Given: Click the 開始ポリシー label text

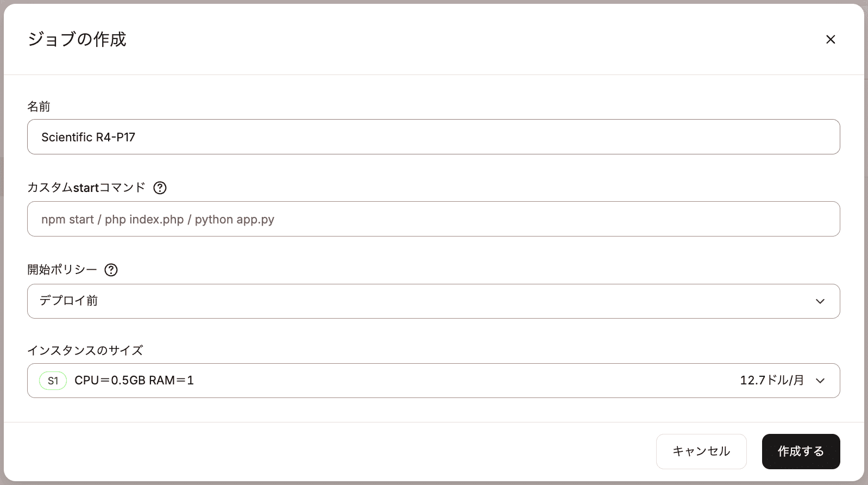Looking at the screenshot, I should [62, 270].
